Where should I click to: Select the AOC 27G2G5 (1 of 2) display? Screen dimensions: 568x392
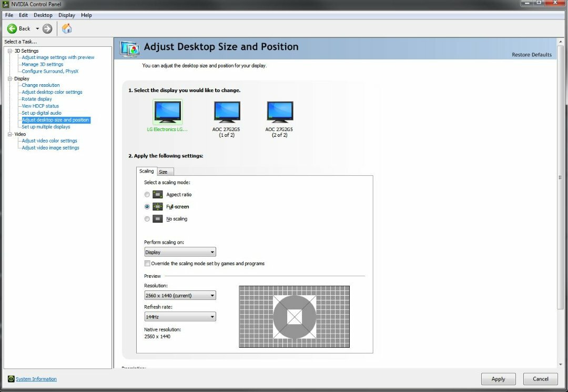click(227, 111)
